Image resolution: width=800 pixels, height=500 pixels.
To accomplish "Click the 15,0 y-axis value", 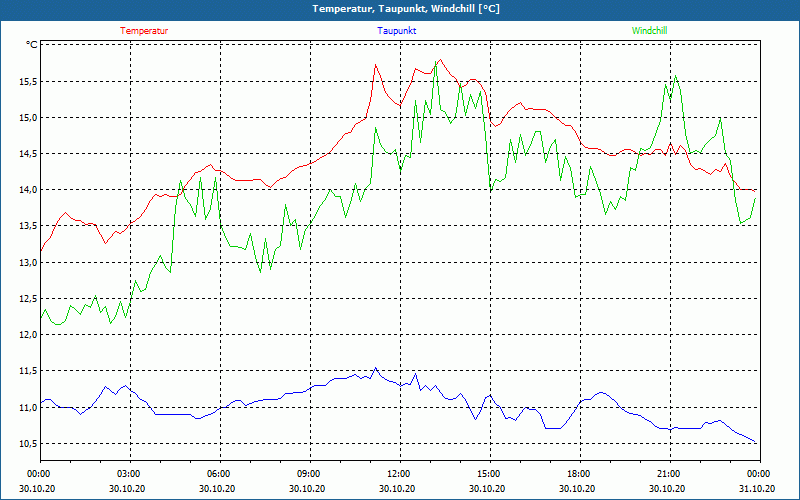I will (29, 118).
